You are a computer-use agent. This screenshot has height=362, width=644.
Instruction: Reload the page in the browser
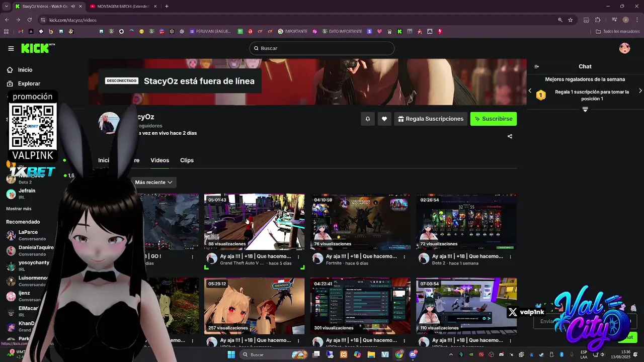tap(30, 20)
